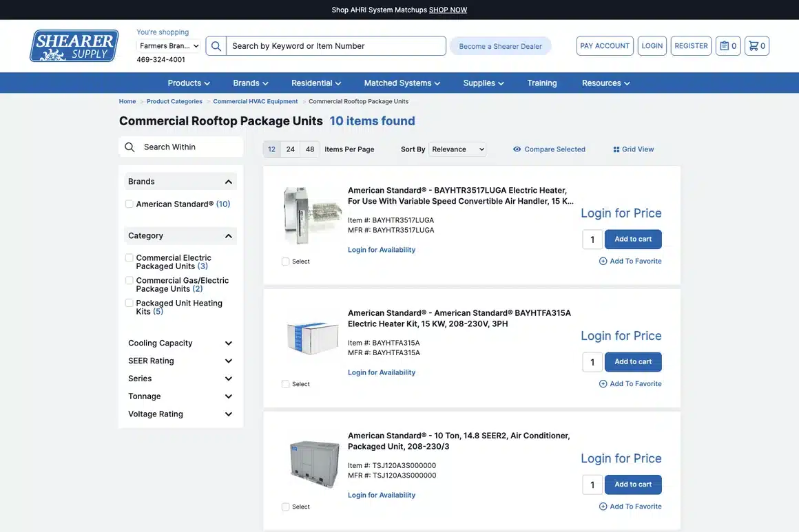Open Product Categories breadcrumb

coord(174,101)
